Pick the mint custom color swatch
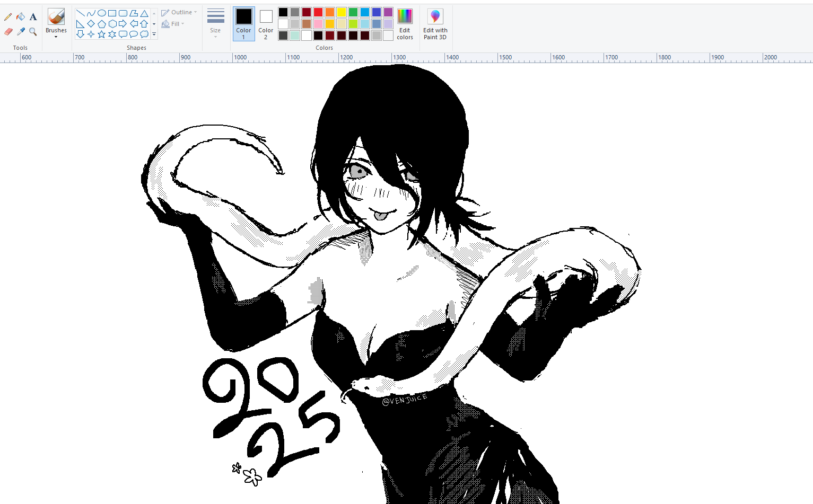This screenshot has width=813, height=504. click(295, 36)
